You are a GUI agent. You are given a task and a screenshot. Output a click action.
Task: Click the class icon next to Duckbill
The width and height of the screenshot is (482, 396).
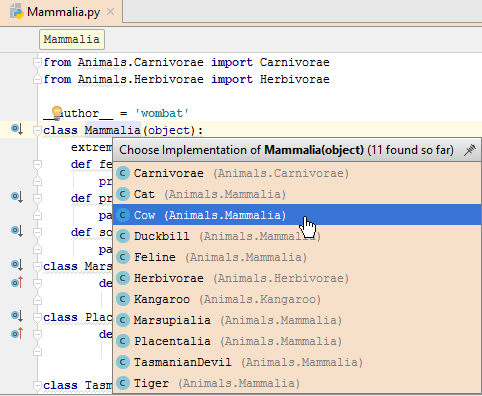pos(123,236)
